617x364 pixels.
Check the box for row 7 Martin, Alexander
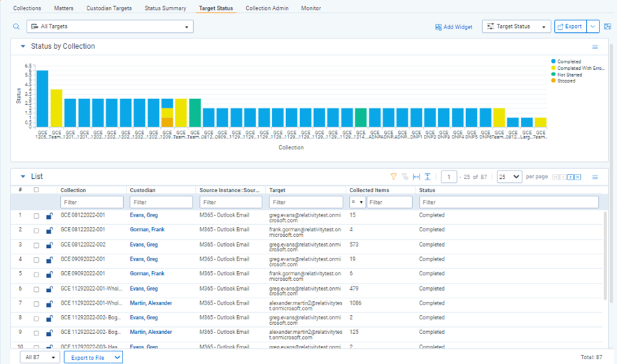click(36, 304)
